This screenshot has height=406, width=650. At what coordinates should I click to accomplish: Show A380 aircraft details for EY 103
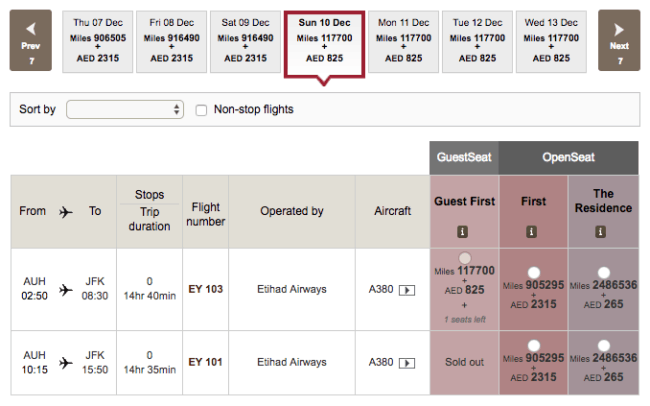(407, 290)
